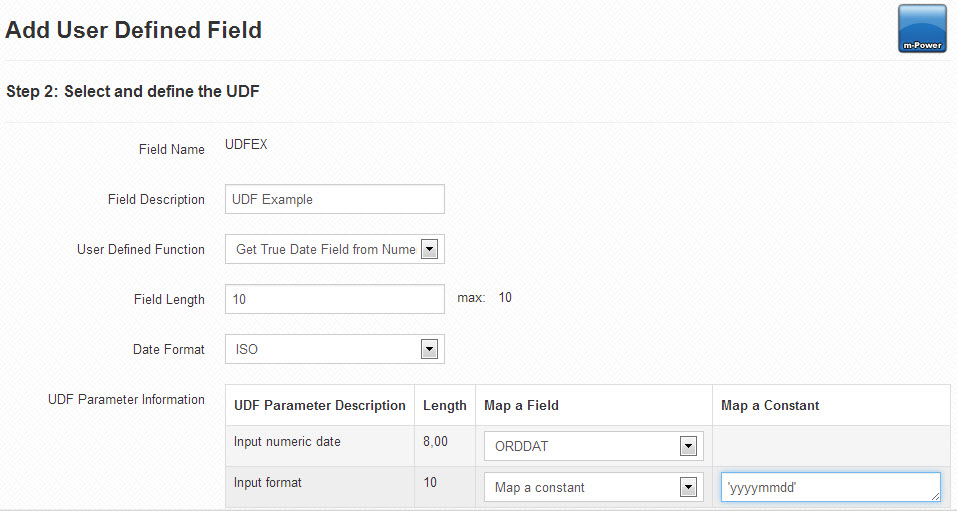
Task: Click inside the 'yyyymmdd' constant text area
Action: click(831, 487)
